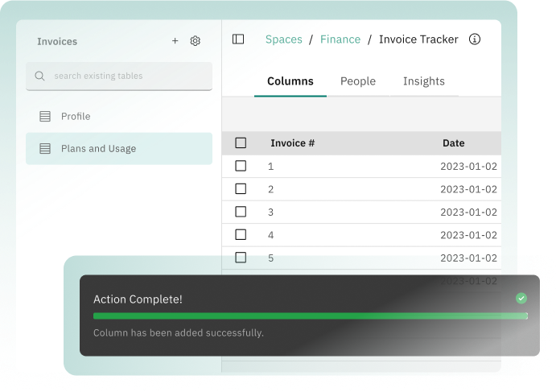Switch to the People tab
Viewport: 556px width, 392px height.
tap(358, 81)
